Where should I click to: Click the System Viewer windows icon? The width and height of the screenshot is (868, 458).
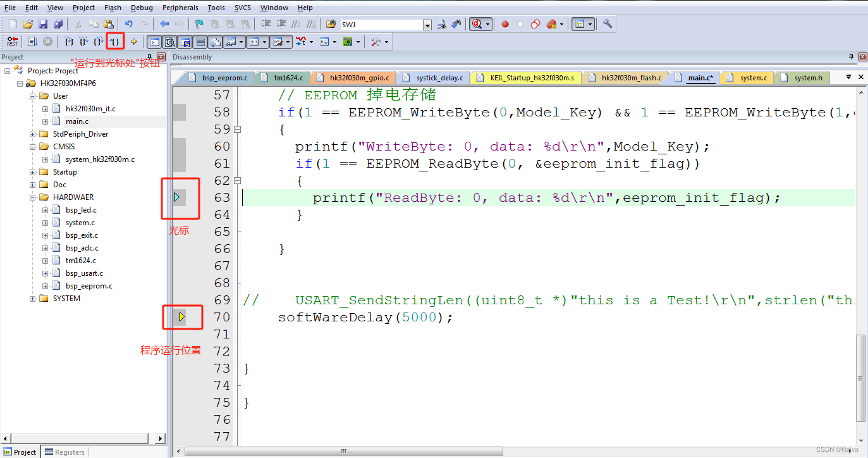tap(346, 42)
